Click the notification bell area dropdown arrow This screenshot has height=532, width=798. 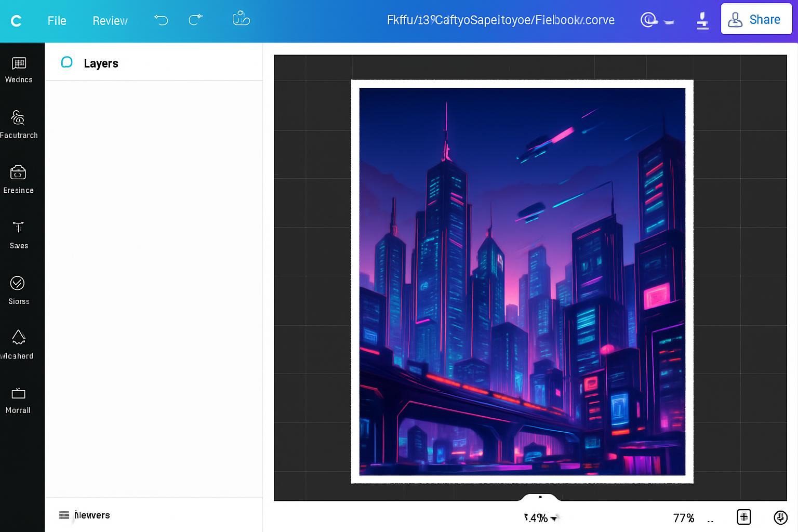click(669, 21)
